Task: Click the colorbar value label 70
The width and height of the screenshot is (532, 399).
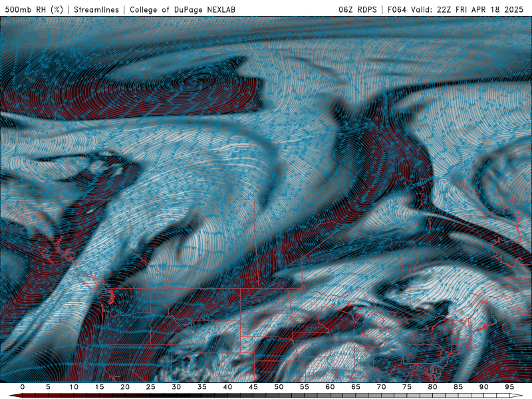Action: (381, 387)
